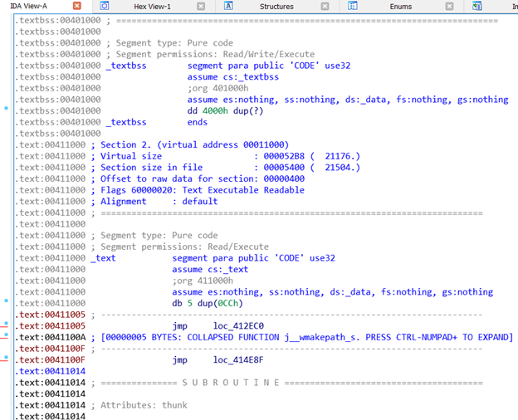Click 'Segment permissions: Read/Write/Execute' comment
This screenshot has width=518, height=420.
[x=215, y=54]
